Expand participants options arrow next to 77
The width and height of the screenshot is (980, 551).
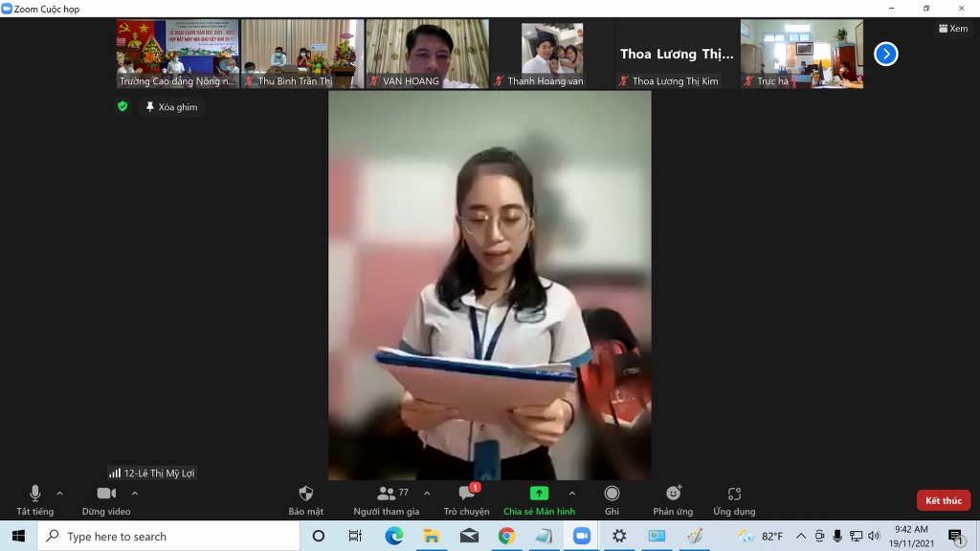[x=427, y=494]
